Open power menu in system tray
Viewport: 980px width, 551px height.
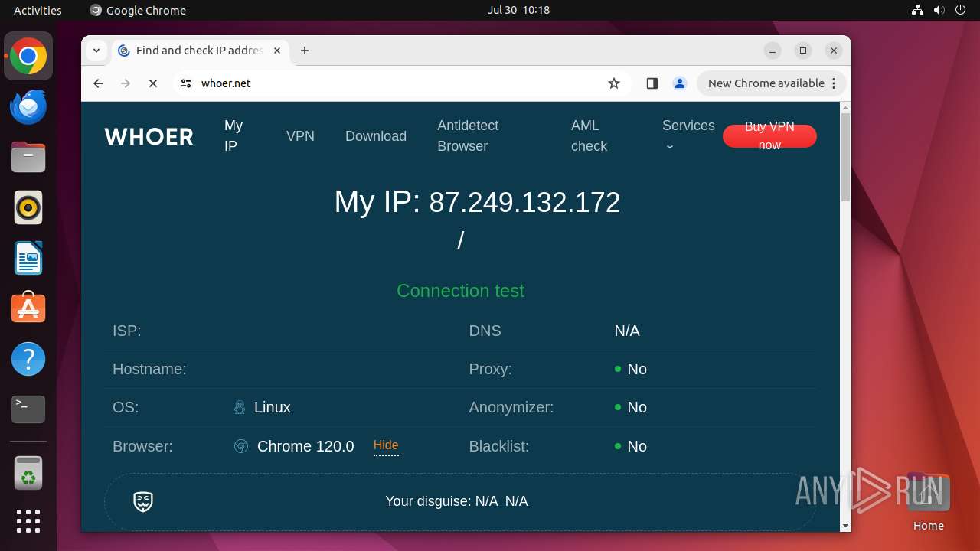961,10
